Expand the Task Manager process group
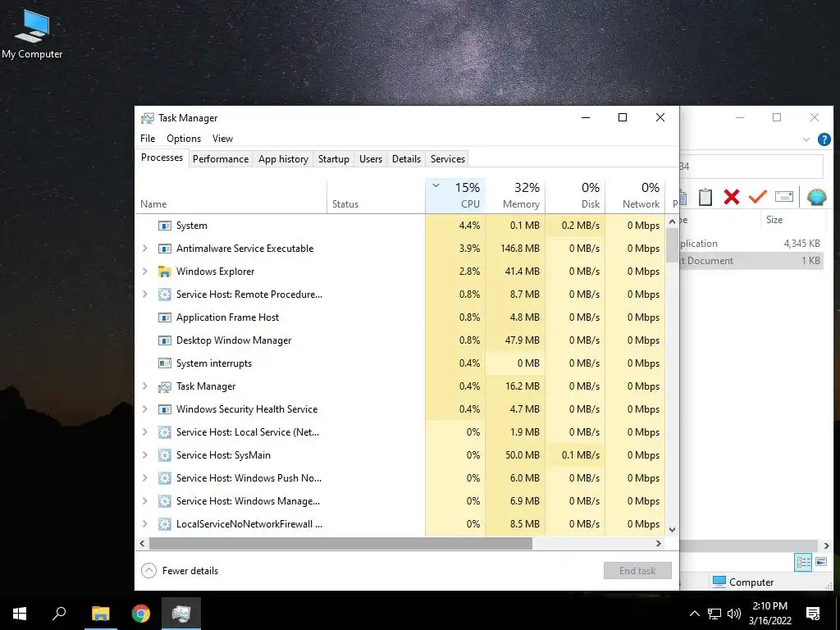The height and width of the screenshot is (630, 840). 144,386
